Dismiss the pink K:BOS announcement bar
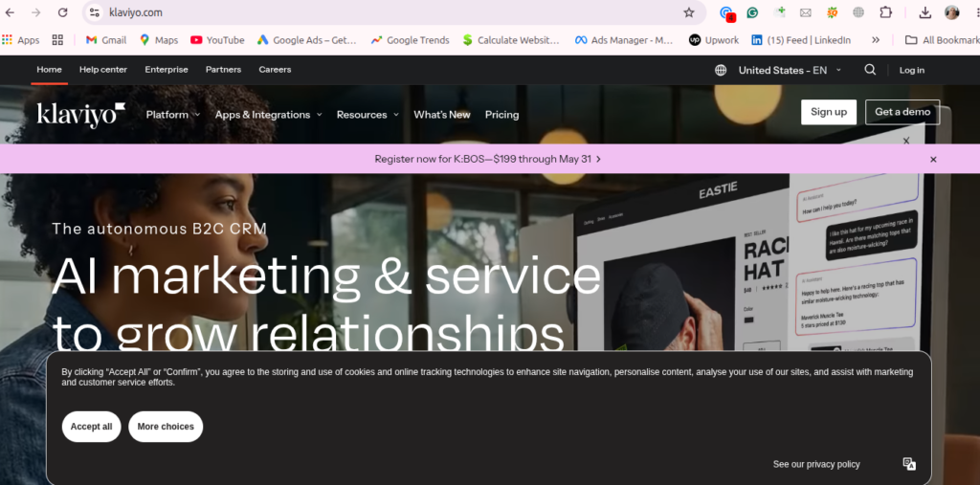The width and height of the screenshot is (980, 485). tap(933, 160)
